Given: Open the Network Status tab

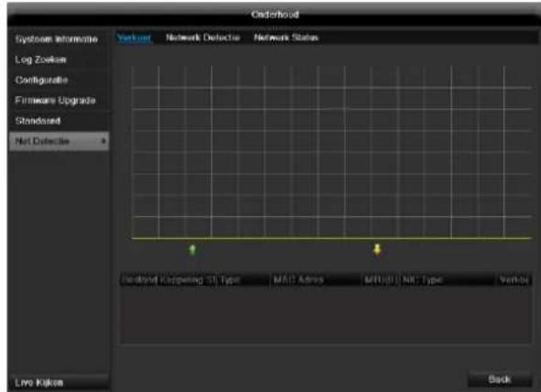Looking at the screenshot, I should [x=286, y=38].
